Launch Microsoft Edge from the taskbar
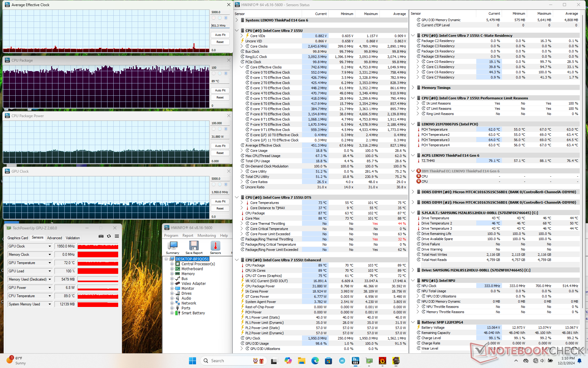Viewport: 588px width, 368px height. tap(315, 361)
